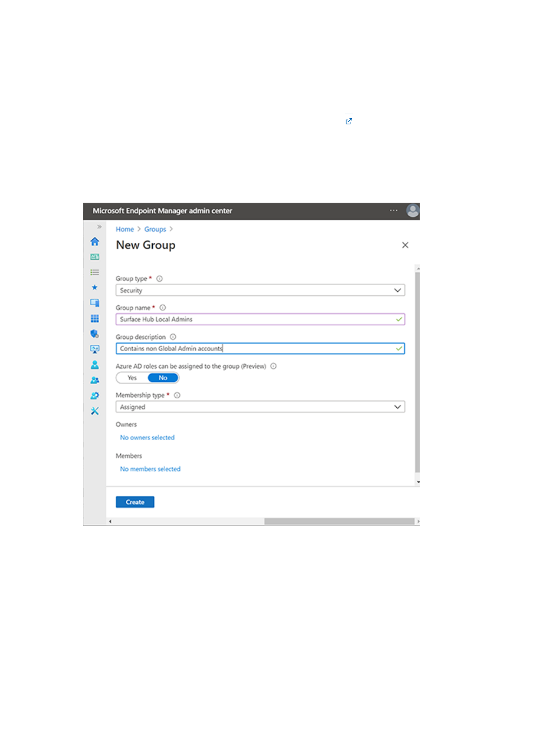Click the horizontal scrollbar thumb at bottom
This screenshot has width=534, height=756.
[x=339, y=521]
